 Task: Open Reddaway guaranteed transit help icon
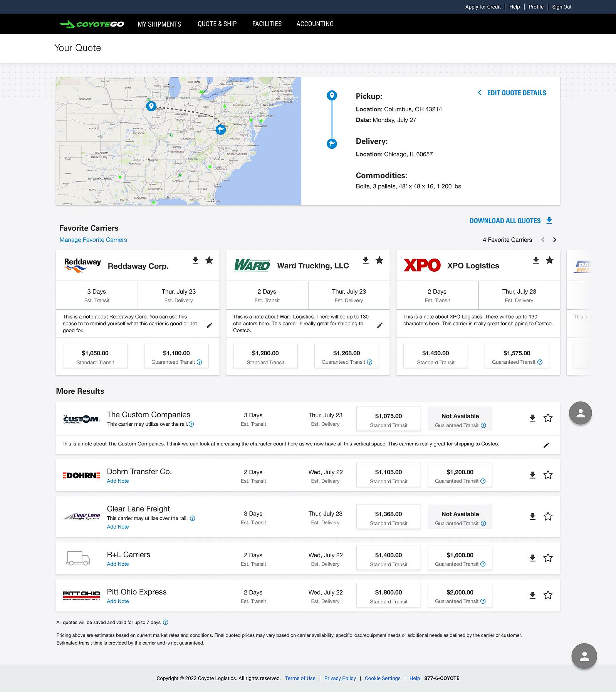click(x=200, y=362)
